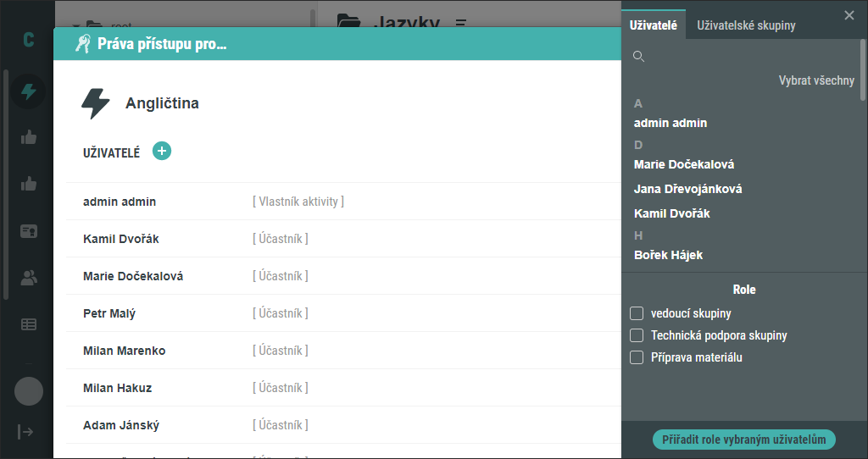Click the logout arrow icon in sidebar
Image resolution: width=868 pixels, height=459 pixels.
(x=25, y=432)
